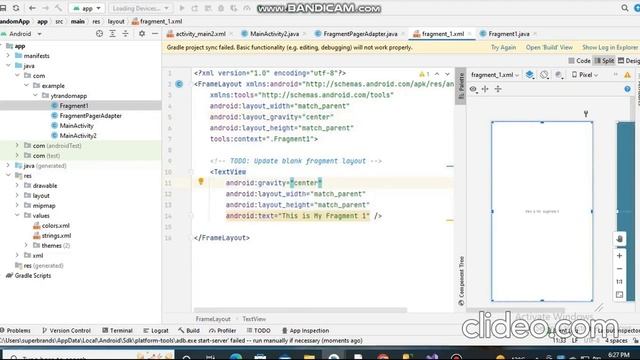
Task: Click TextView in editor breadcrumb
Action: point(254,319)
